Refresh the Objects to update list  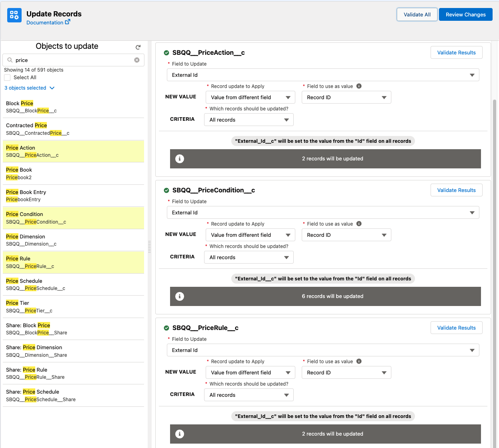click(138, 47)
